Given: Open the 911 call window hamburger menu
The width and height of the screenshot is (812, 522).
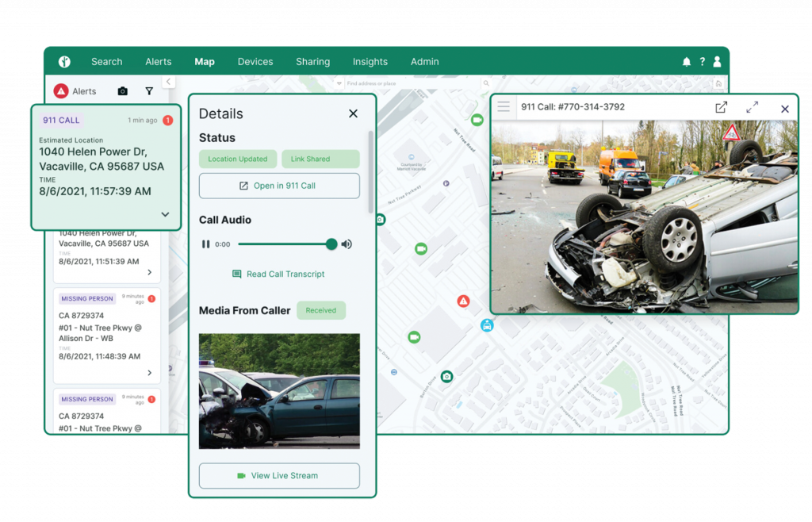Looking at the screenshot, I should (504, 107).
